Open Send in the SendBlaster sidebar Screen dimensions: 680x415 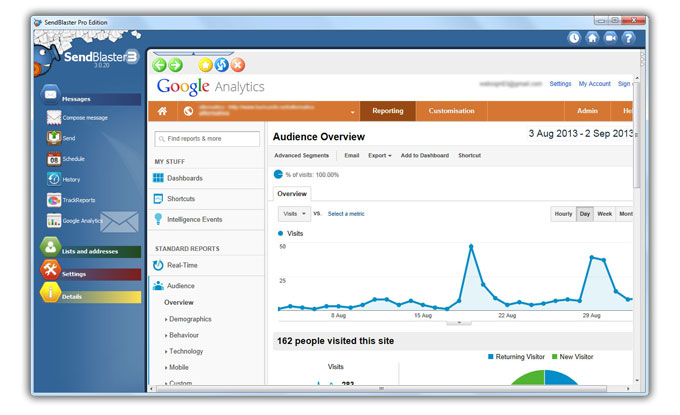tap(61, 138)
